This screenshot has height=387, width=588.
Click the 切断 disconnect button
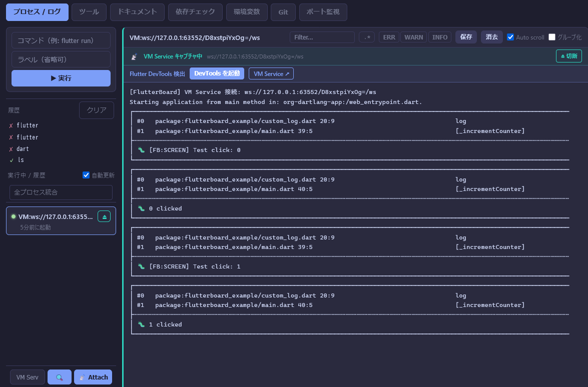click(x=568, y=56)
